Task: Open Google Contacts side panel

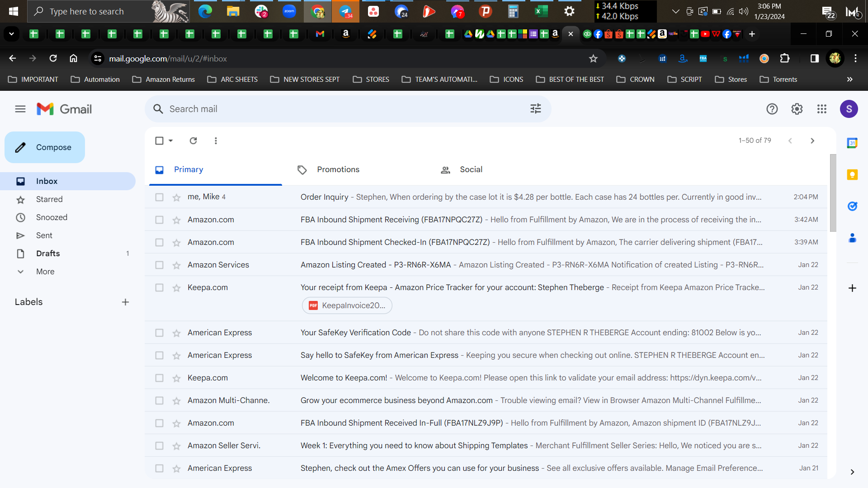Action: point(852,238)
